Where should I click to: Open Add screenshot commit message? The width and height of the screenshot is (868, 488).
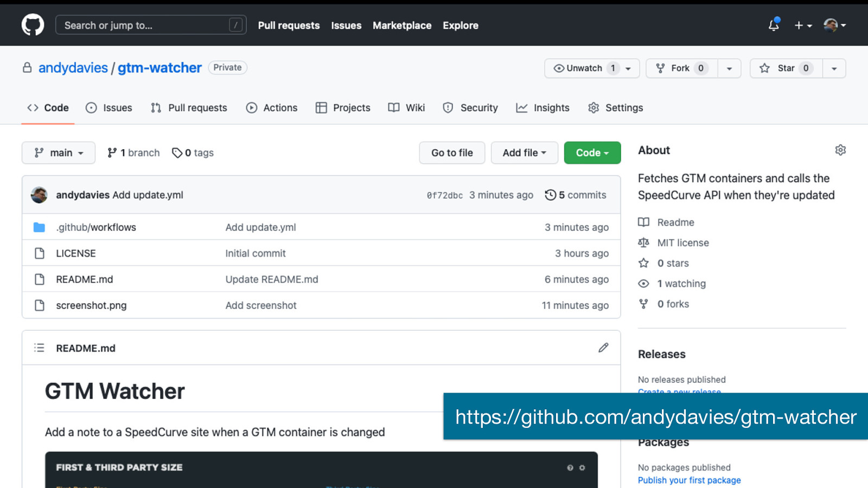[261, 305]
